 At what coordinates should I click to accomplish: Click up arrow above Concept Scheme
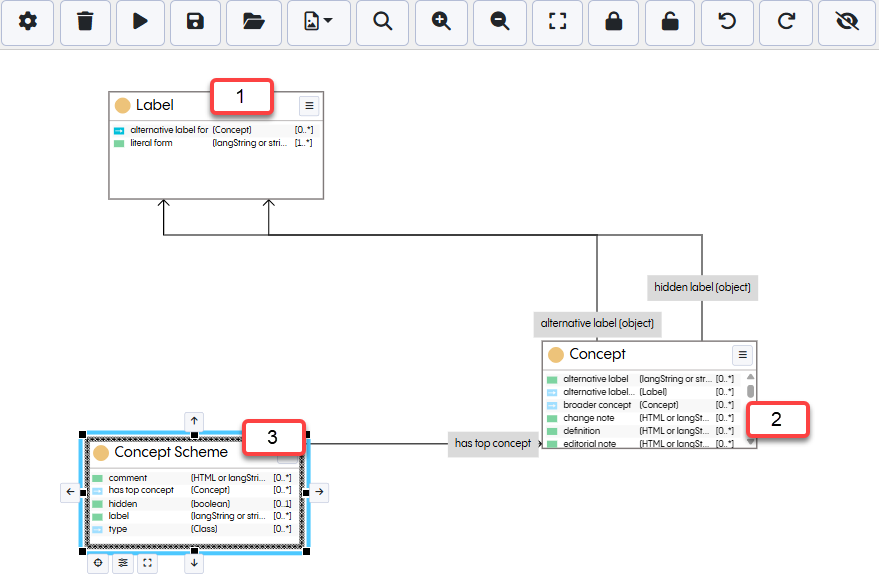coord(194,420)
